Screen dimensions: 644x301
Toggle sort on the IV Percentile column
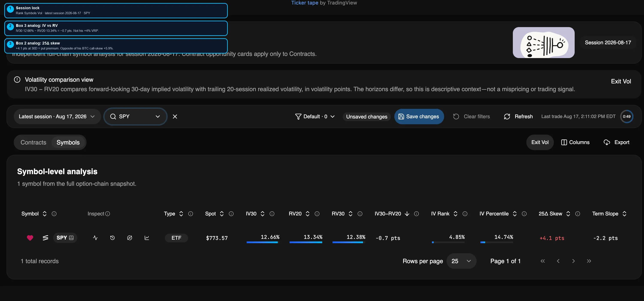(x=515, y=214)
